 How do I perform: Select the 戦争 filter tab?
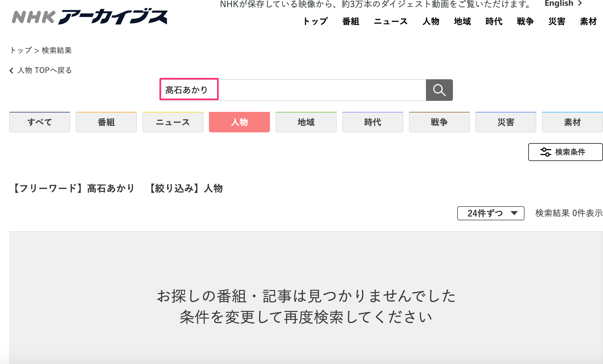coord(439,122)
